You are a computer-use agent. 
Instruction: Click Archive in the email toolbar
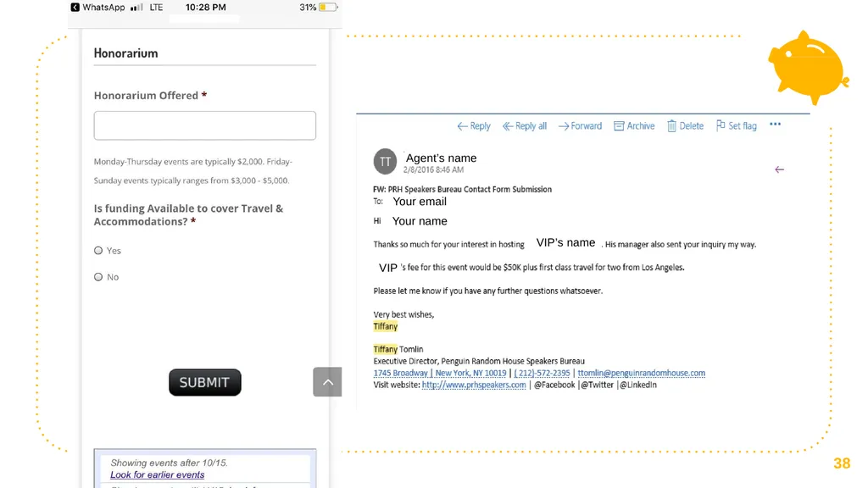(634, 126)
